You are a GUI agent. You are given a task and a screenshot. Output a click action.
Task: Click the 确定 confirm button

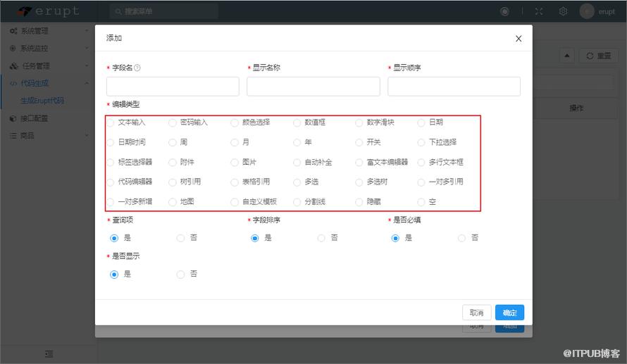509,313
